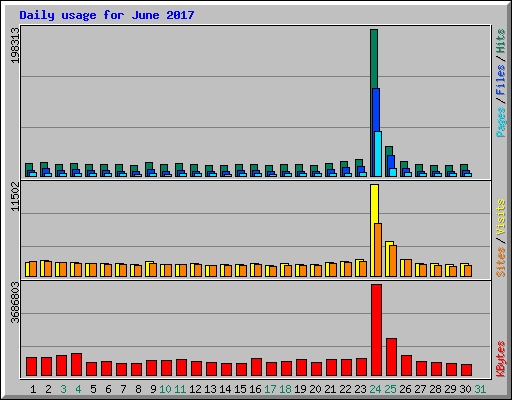Click the red KBytes bar for day 4
Screen dimensions: 512x400
pos(76,364)
